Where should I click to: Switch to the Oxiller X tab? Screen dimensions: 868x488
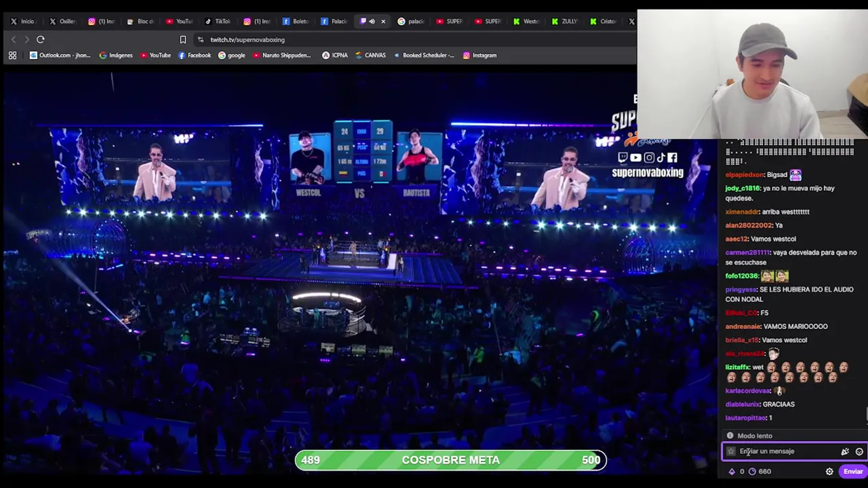click(x=62, y=21)
